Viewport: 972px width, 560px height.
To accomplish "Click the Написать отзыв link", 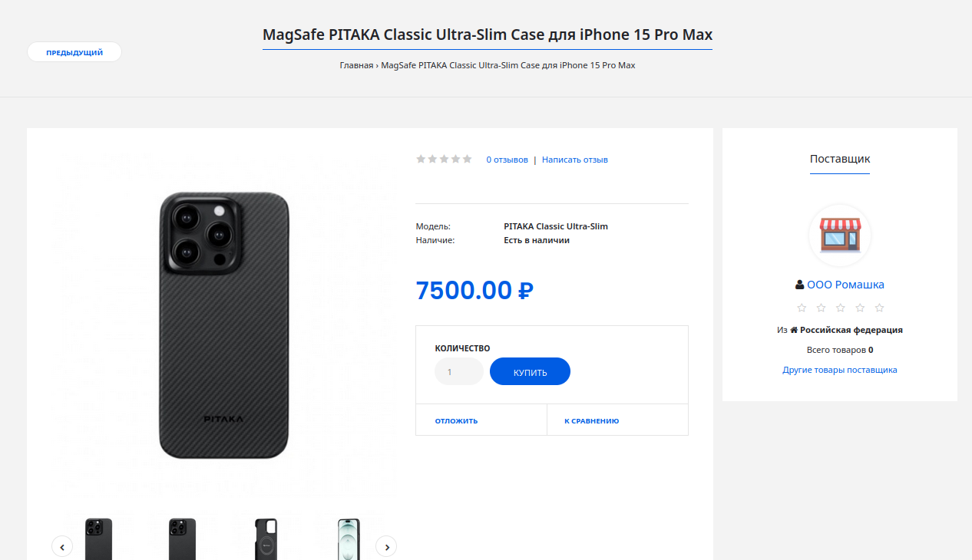I will click(574, 160).
